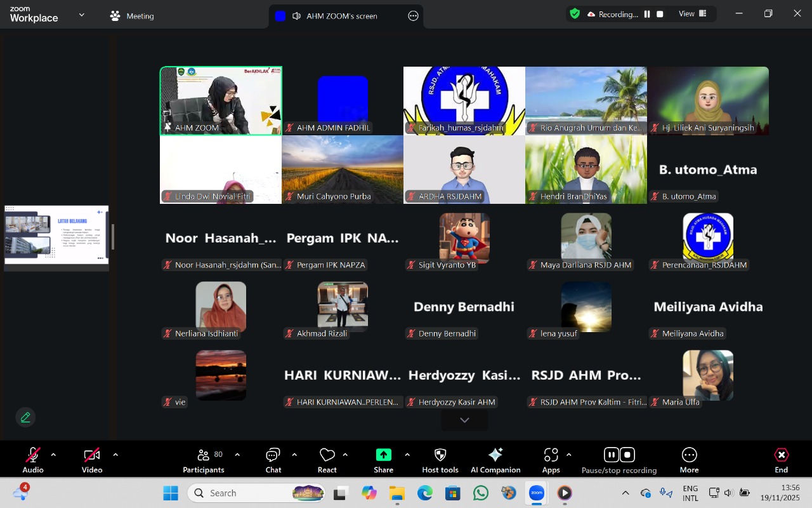
Task: Click the annotation pencil icon
Action: click(x=25, y=417)
